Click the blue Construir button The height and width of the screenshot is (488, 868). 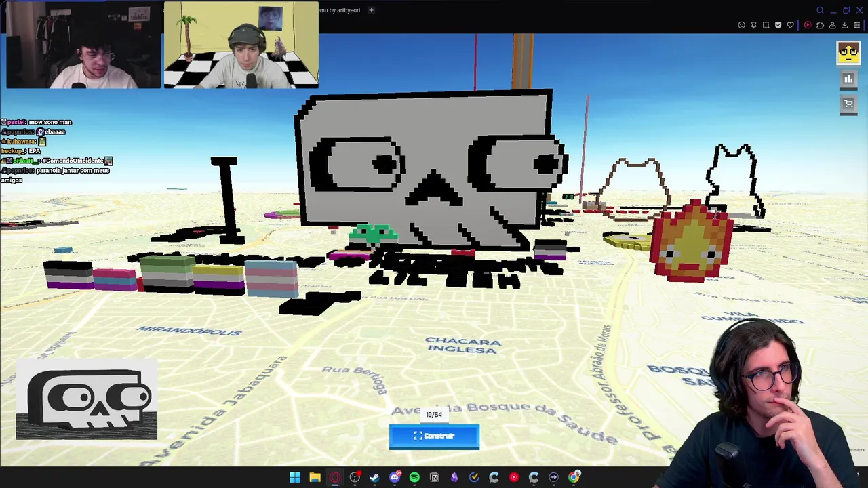click(434, 436)
